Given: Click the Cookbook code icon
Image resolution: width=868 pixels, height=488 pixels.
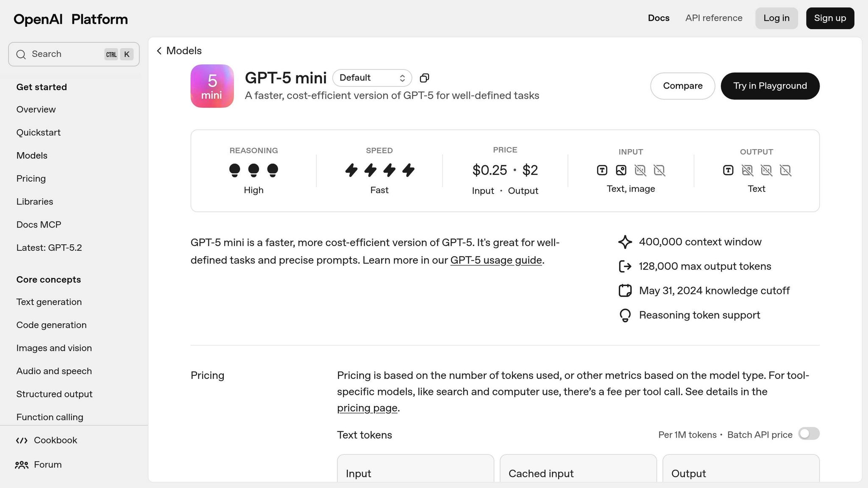Looking at the screenshot, I should click(22, 441).
